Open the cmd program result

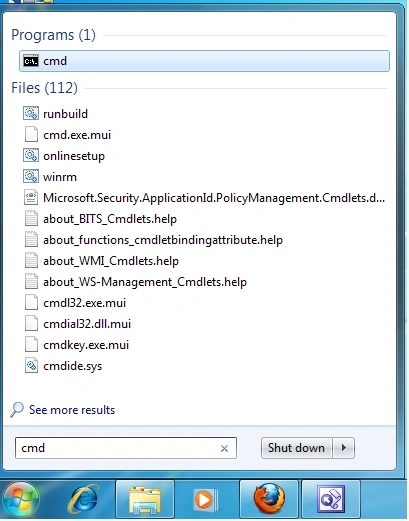tap(204, 61)
